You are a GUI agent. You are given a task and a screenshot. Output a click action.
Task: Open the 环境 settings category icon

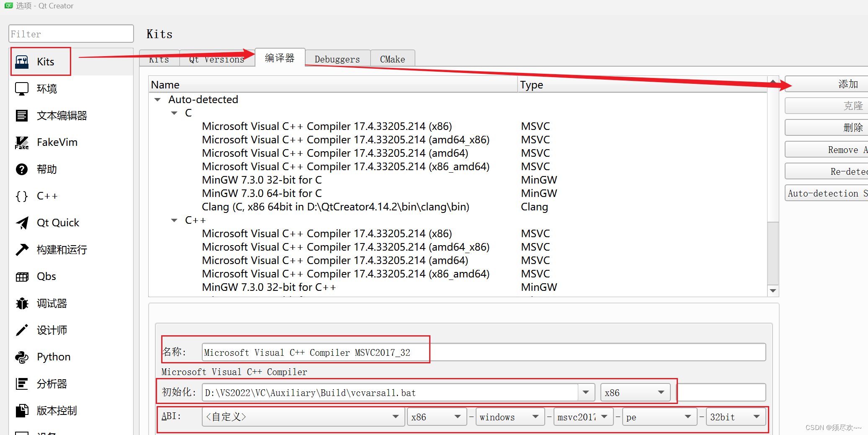click(22, 89)
